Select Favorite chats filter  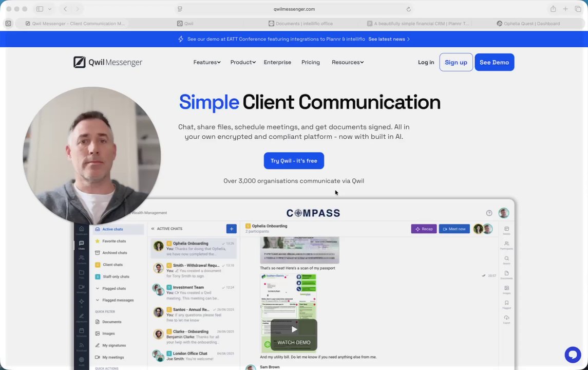click(114, 242)
